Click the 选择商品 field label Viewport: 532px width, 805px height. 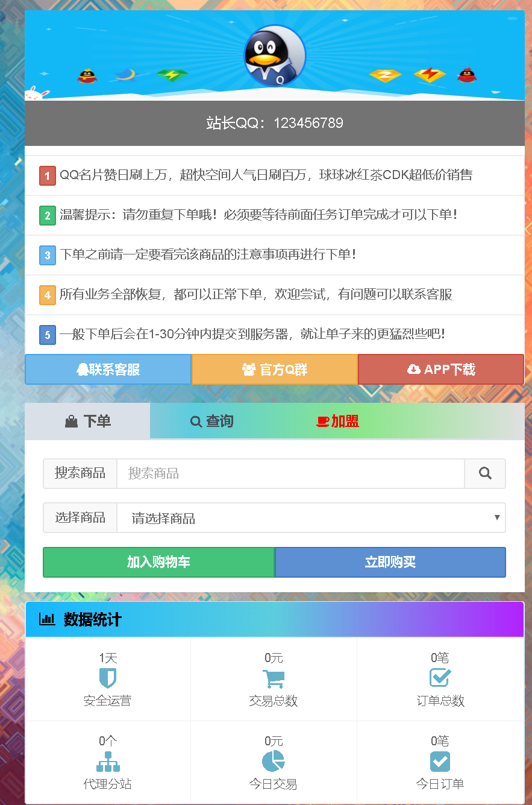coord(80,518)
